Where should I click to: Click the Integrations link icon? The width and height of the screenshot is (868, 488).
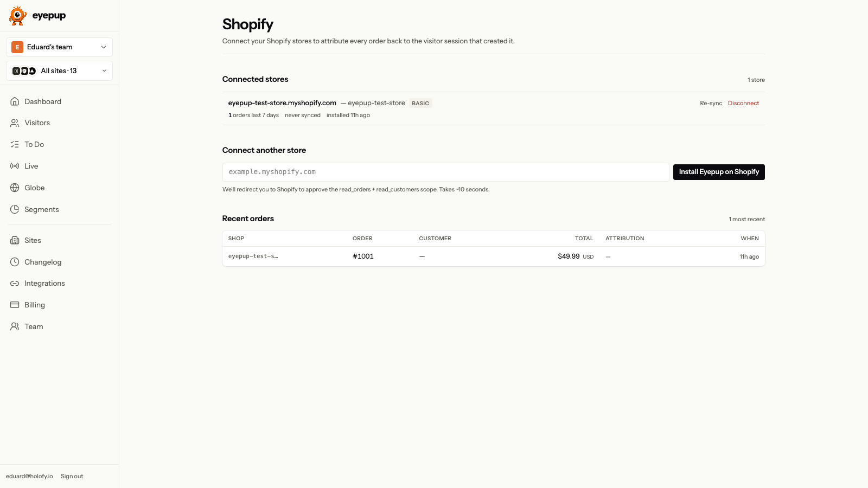click(x=15, y=284)
